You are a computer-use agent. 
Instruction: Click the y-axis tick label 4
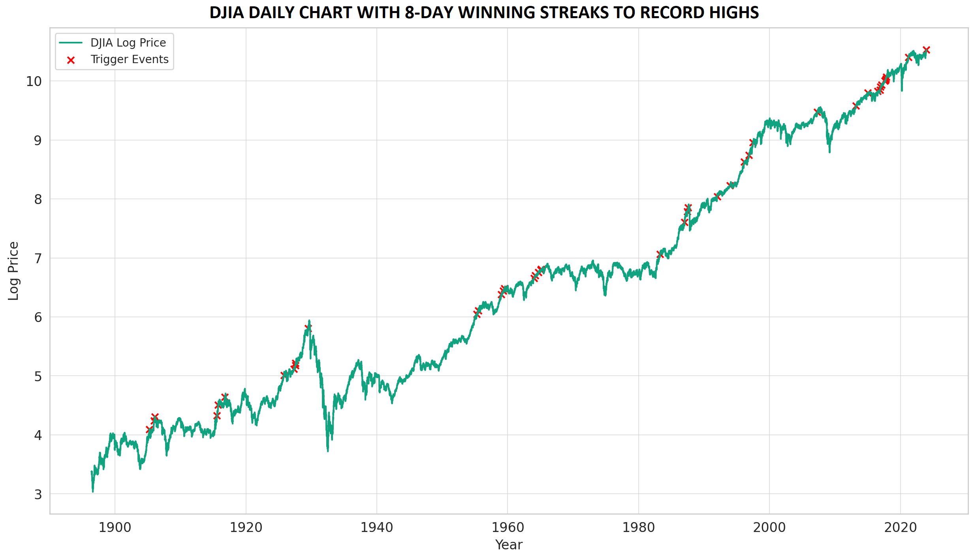click(38, 435)
